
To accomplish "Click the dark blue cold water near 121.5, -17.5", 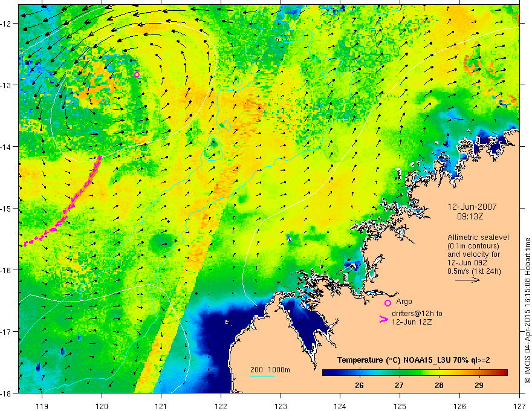I will pyautogui.click(x=217, y=352).
